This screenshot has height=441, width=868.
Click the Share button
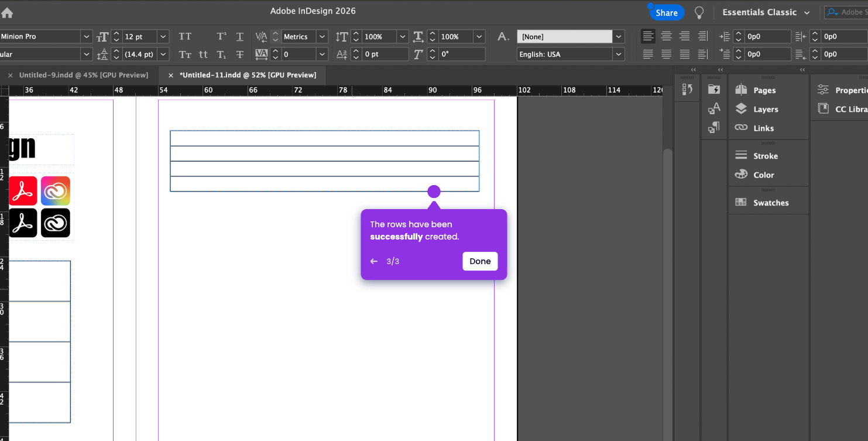pos(666,12)
